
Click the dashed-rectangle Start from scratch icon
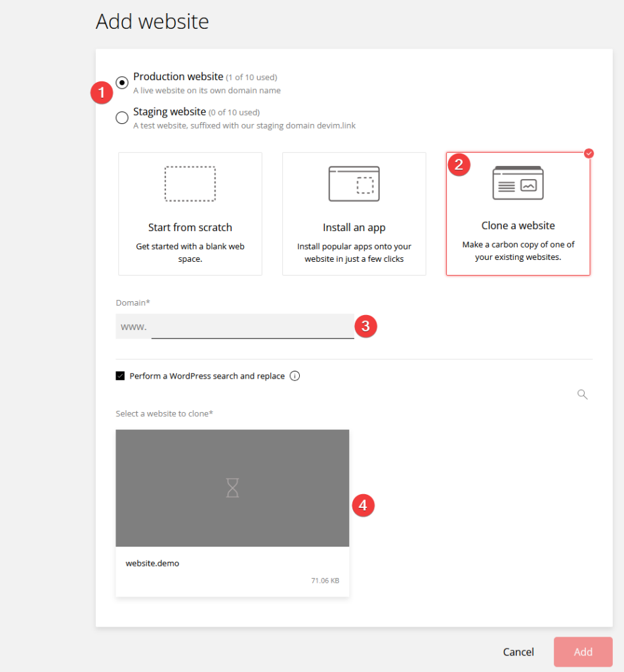coord(190,184)
